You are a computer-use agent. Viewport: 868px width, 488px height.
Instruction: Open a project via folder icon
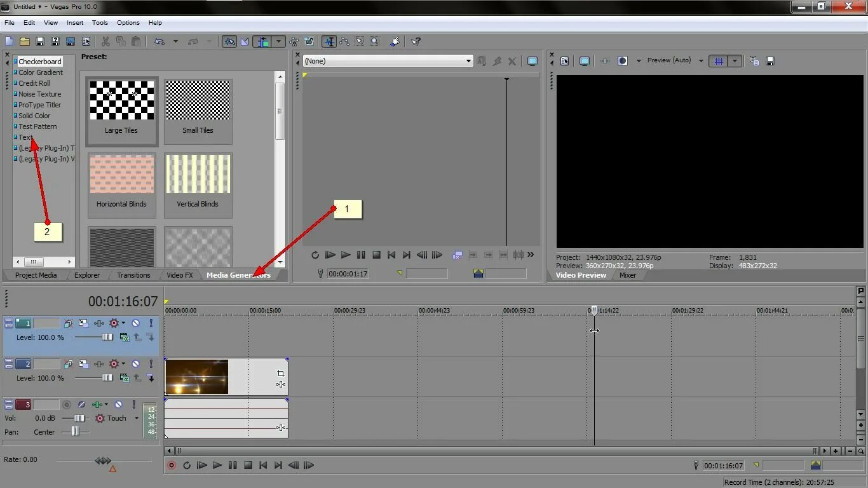pyautogui.click(x=24, y=41)
